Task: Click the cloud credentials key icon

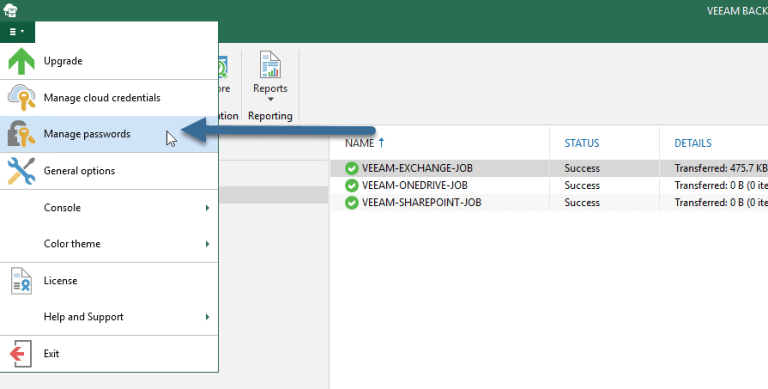Action: [x=21, y=97]
